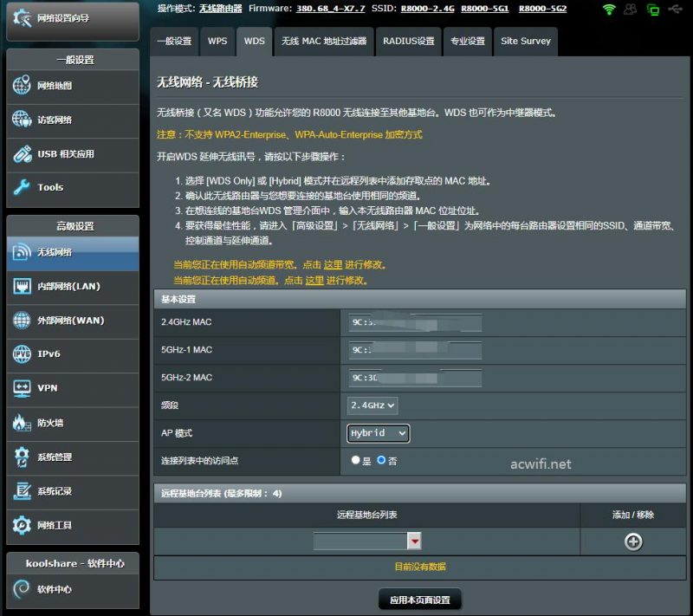Open the AP 模式 Hybrid dropdown
The height and width of the screenshot is (616, 693).
[379, 433]
